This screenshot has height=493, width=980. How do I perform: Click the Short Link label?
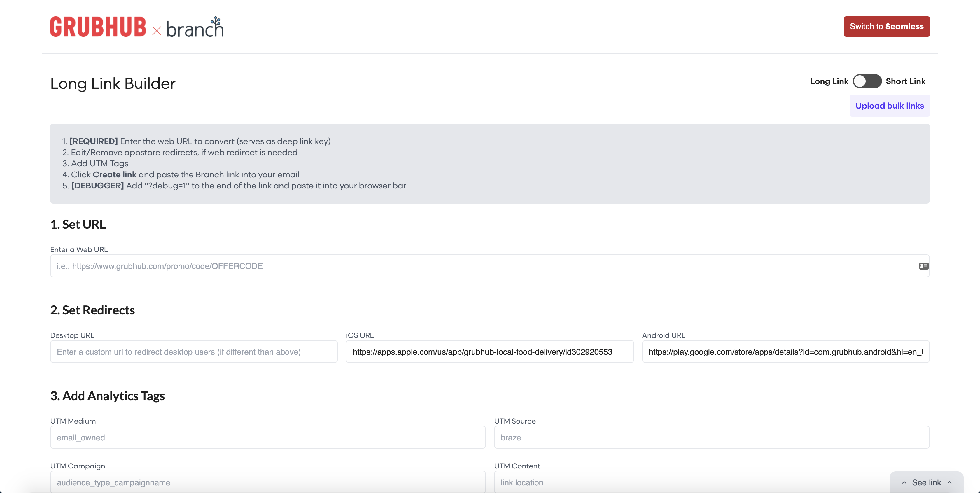point(905,81)
